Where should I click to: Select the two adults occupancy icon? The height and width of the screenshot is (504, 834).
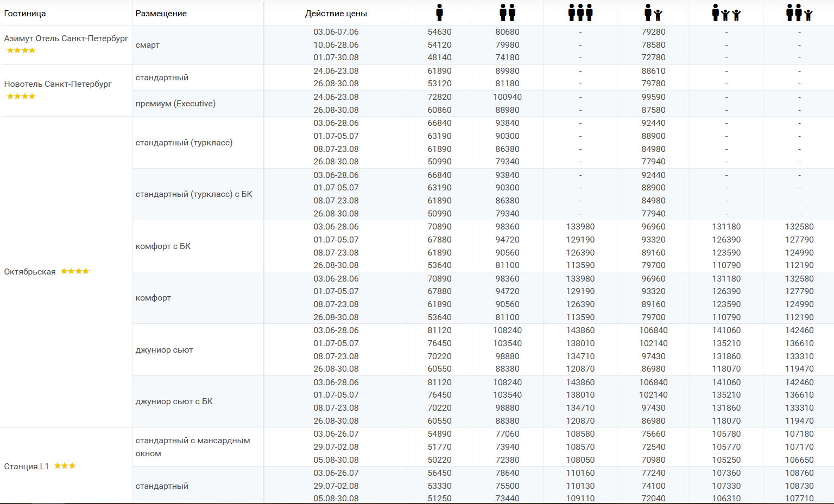pyautogui.click(x=507, y=12)
